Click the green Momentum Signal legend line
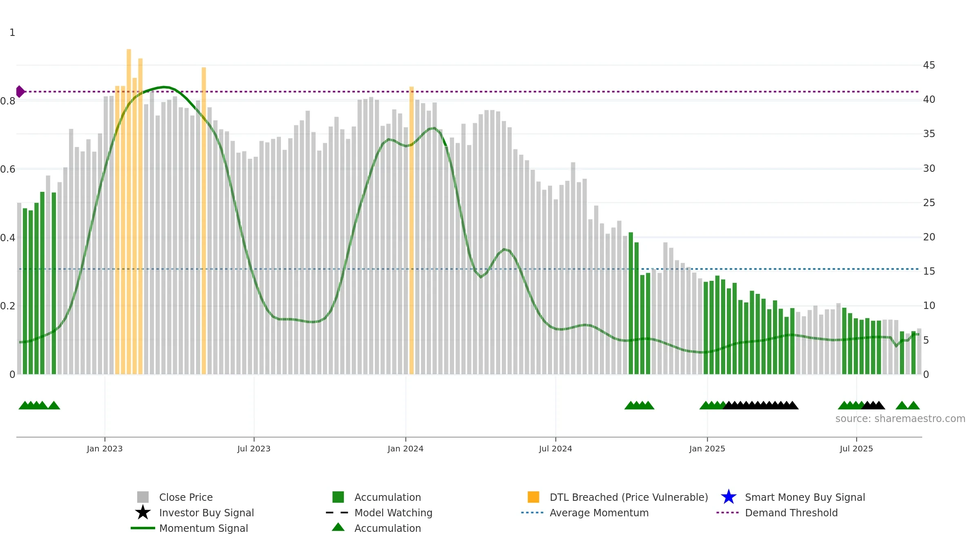 [x=143, y=528]
